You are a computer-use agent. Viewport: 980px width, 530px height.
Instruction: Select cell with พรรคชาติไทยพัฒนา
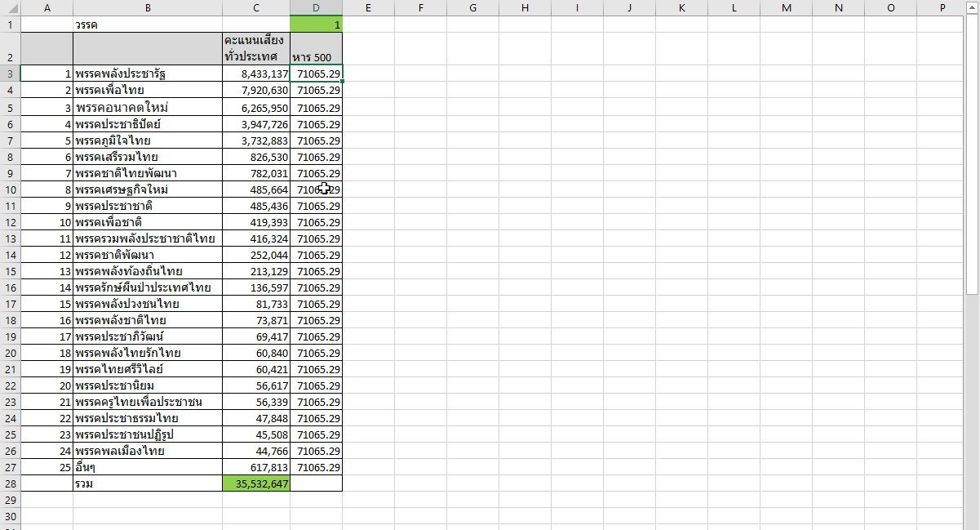tap(148, 173)
